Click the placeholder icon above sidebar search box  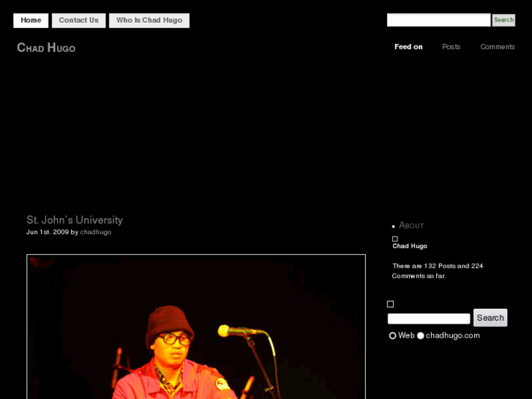coord(390,304)
